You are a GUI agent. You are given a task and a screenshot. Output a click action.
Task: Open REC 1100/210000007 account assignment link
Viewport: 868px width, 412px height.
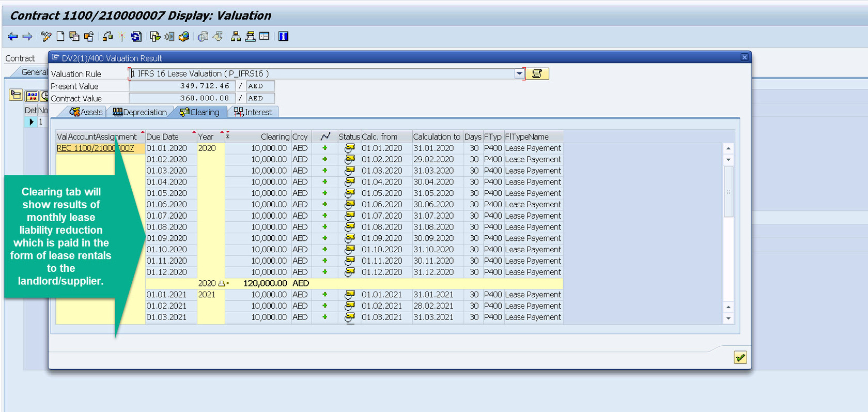(x=95, y=148)
